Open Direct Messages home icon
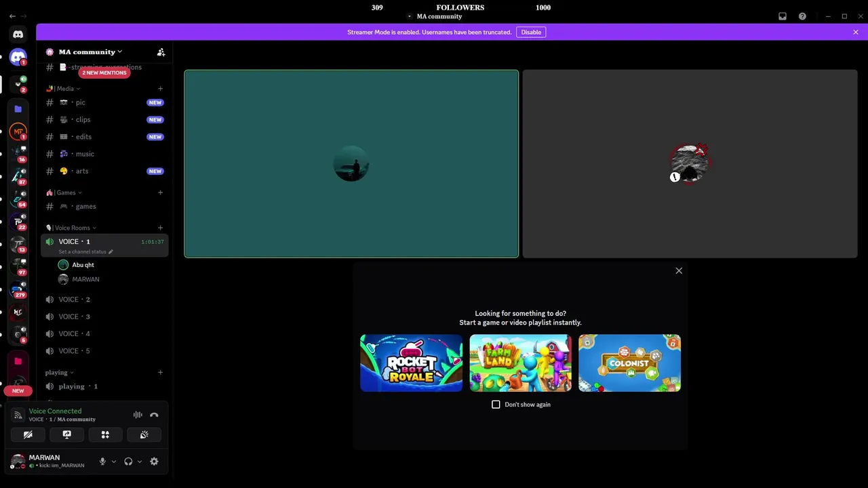The image size is (868, 488). (x=18, y=34)
